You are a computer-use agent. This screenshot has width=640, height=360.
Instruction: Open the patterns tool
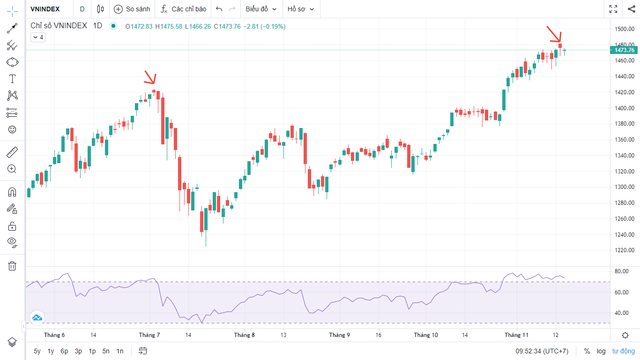(12, 96)
